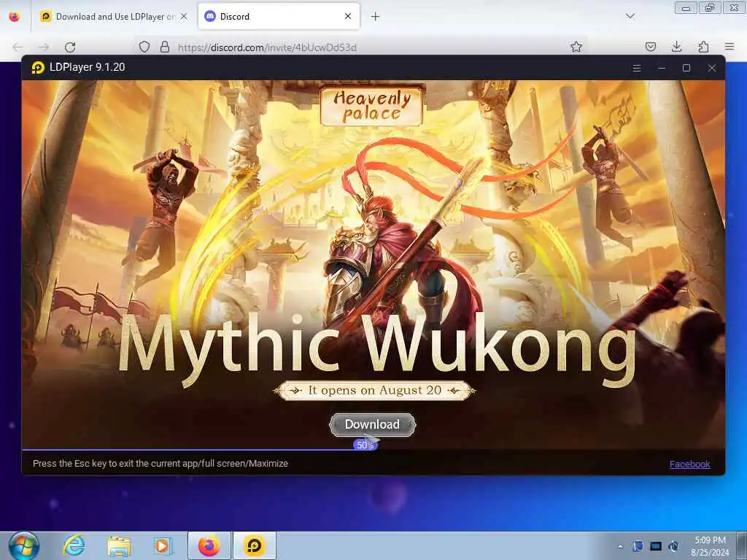The image size is (747, 560).
Task: Open the LDPlayer hamburger menu
Action: click(636, 68)
